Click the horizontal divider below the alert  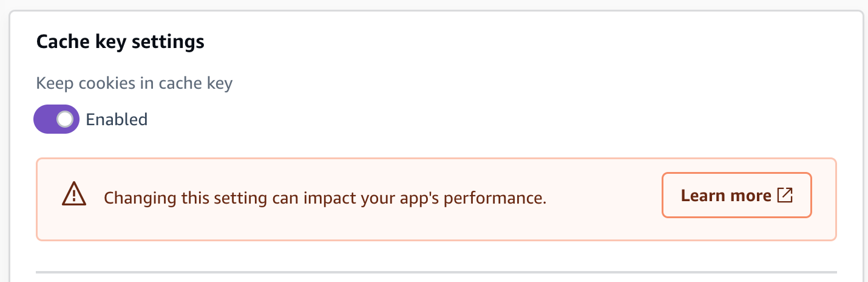click(x=436, y=272)
